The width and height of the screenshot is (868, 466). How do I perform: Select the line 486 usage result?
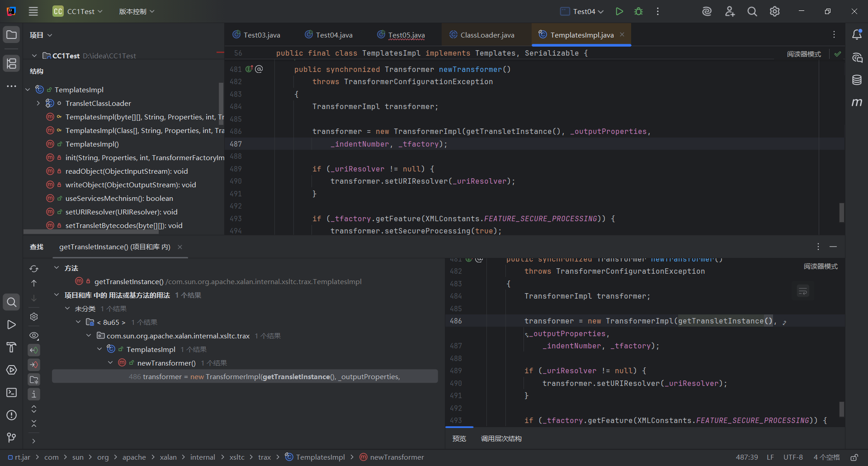tap(245, 376)
